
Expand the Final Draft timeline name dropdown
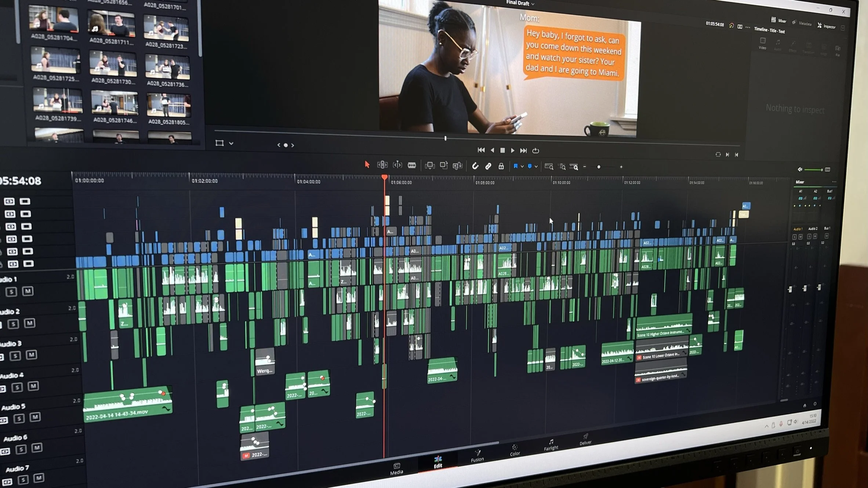coord(533,4)
